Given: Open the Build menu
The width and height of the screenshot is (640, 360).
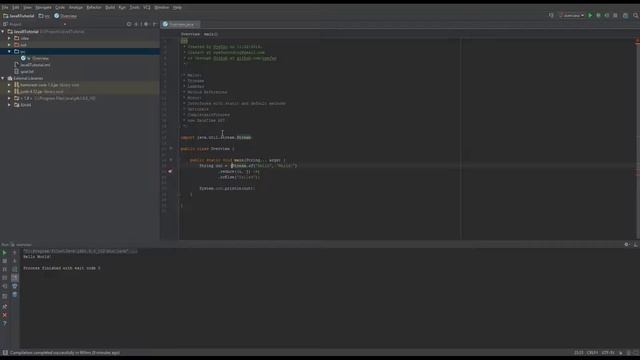Looking at the screenshot, I should click(x=110, y=7).
